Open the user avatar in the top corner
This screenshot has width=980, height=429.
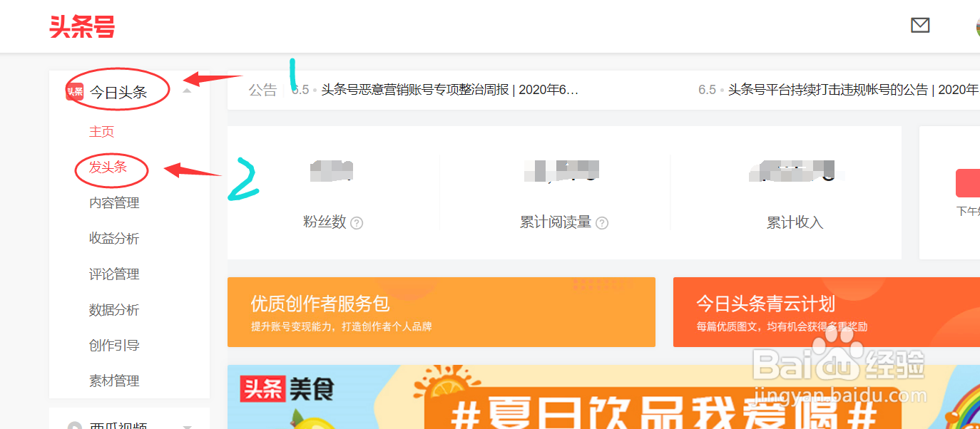tap(978, 26)
